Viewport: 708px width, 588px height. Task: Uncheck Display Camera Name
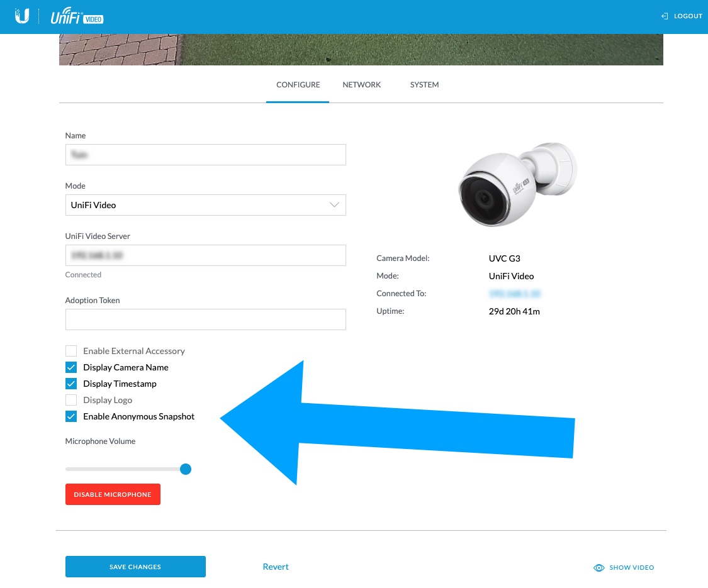click(x=71, y=367)
